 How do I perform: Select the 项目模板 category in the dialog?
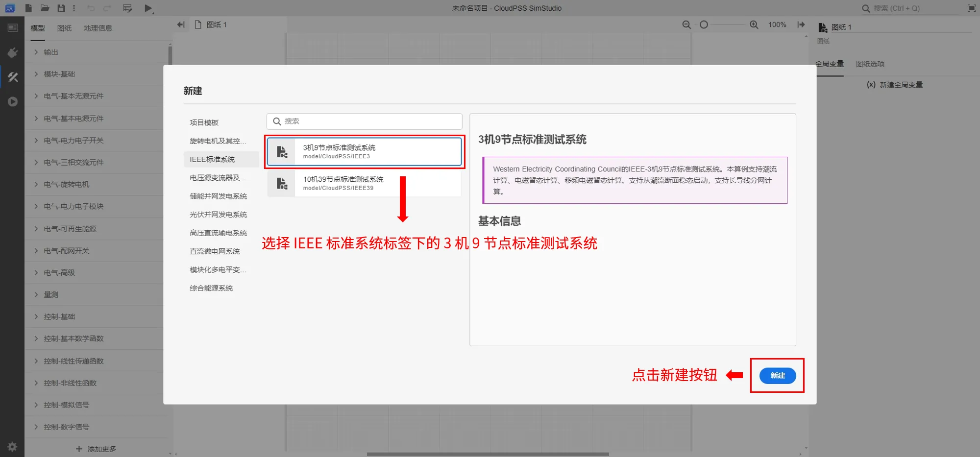pyautogui.click(x=221, y=122)
